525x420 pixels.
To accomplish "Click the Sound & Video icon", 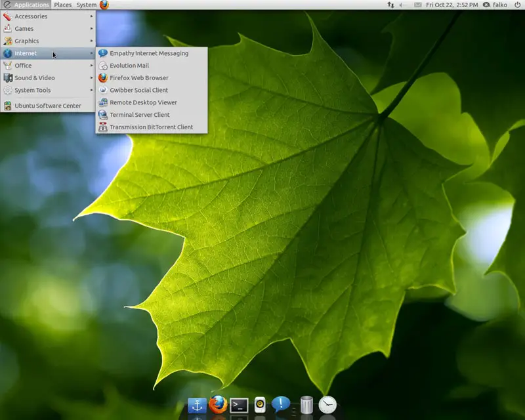I will click(x=8, y=77).
